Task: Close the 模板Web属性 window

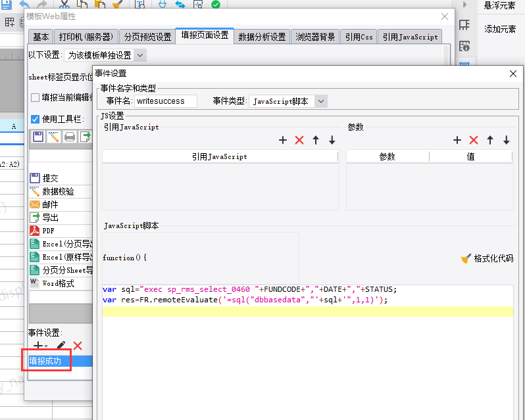Action: [x=445, y=16]
